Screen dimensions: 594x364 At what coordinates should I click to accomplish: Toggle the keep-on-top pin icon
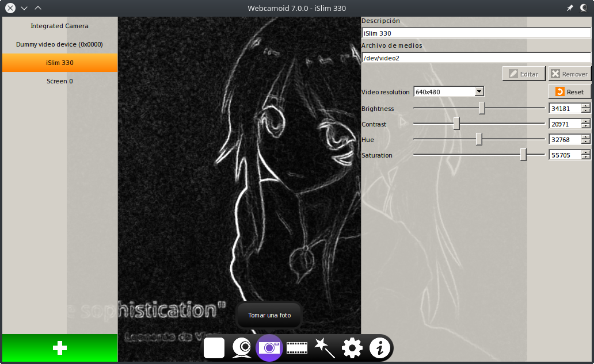click(x=570, y=8)
